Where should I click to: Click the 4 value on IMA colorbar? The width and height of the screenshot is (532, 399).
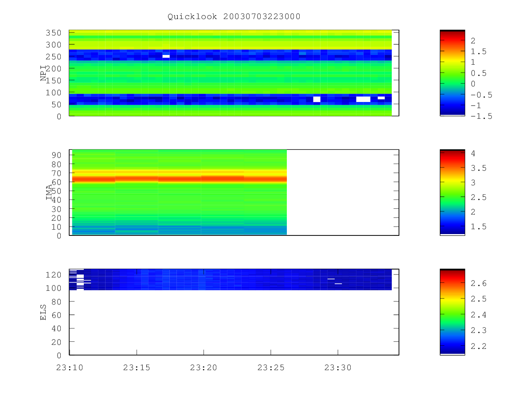coord(473,153)
